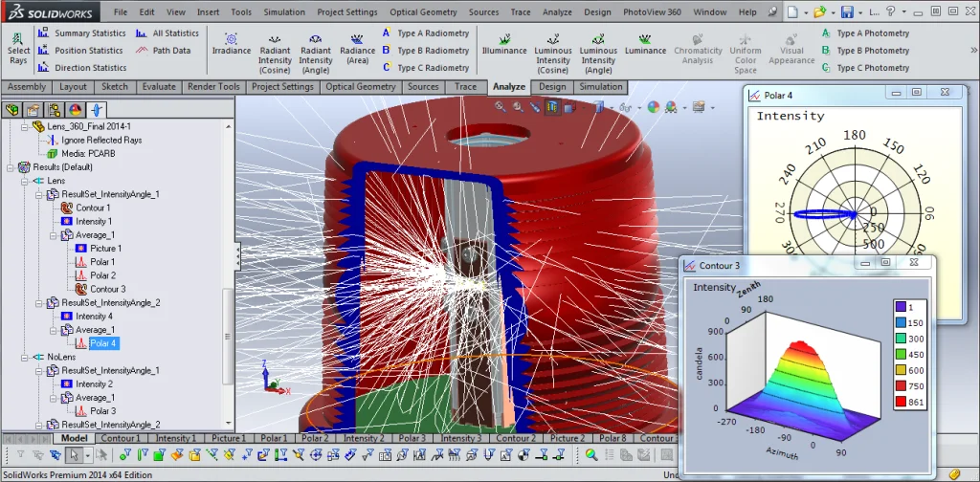
Task: Open the Select tool dropdown arrow
Action: point(87,455)
